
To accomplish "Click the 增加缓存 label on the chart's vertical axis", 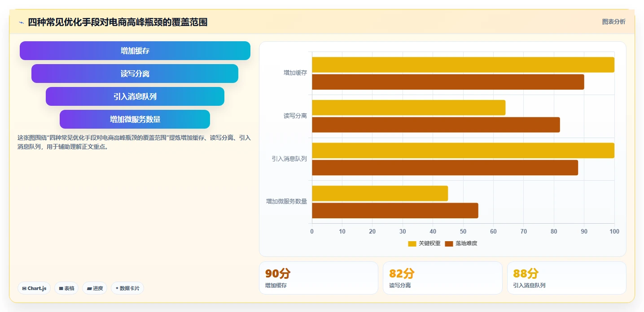I will pos(295,73).
